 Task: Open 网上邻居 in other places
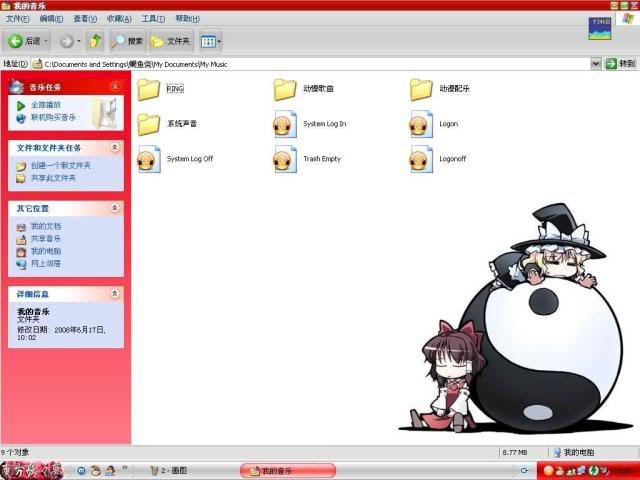(x=46, y=264)
